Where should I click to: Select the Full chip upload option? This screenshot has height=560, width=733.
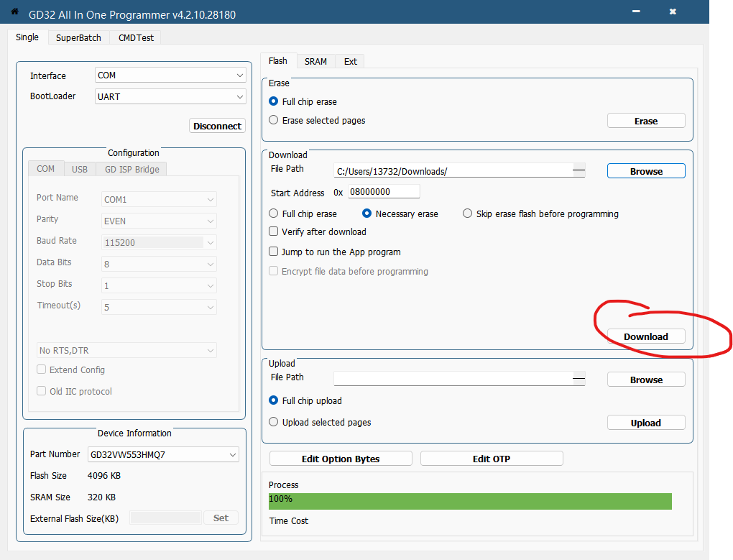click(274, 400)
